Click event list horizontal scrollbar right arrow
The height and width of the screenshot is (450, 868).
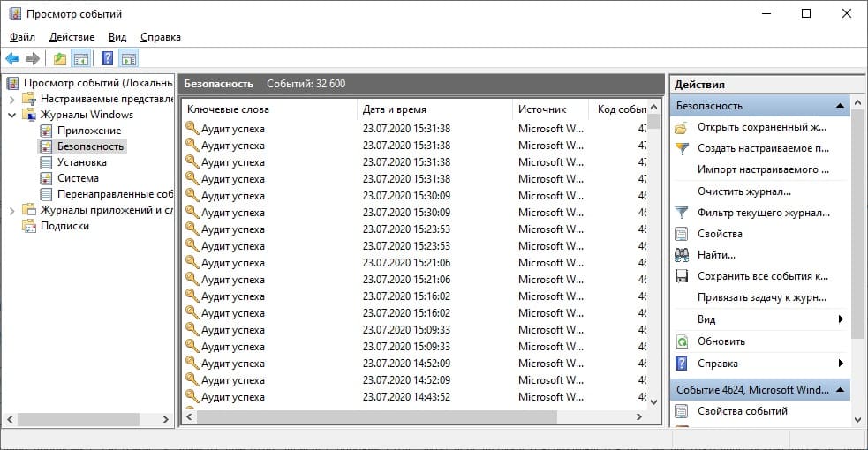[639, 416]
